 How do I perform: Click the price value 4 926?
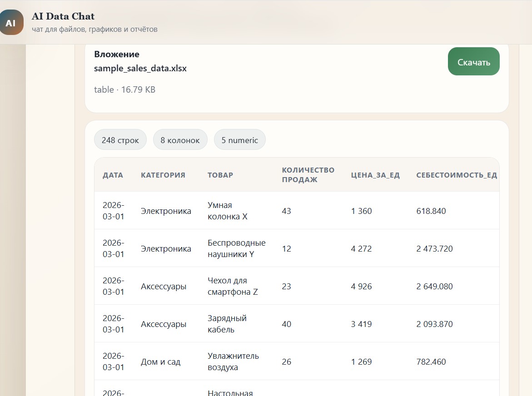coord(361,286)
